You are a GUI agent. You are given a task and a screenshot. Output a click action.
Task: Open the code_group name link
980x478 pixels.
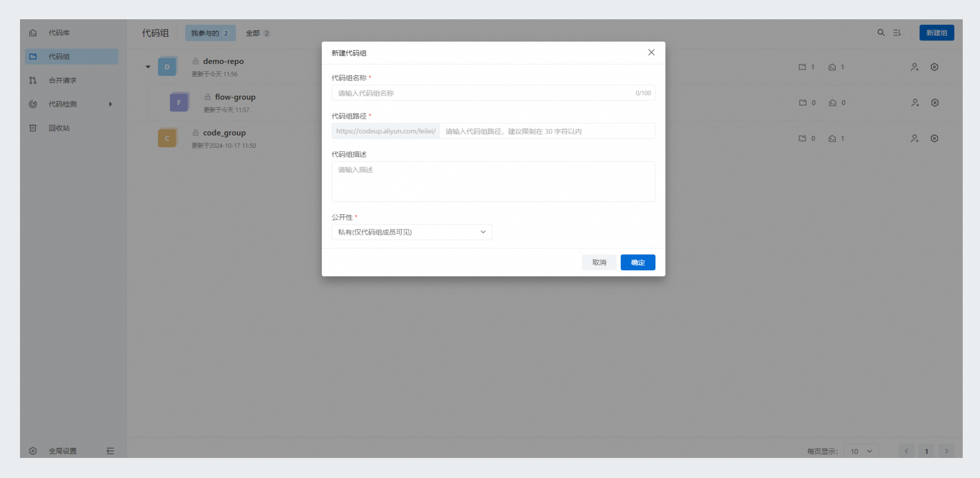click(224, 132)
